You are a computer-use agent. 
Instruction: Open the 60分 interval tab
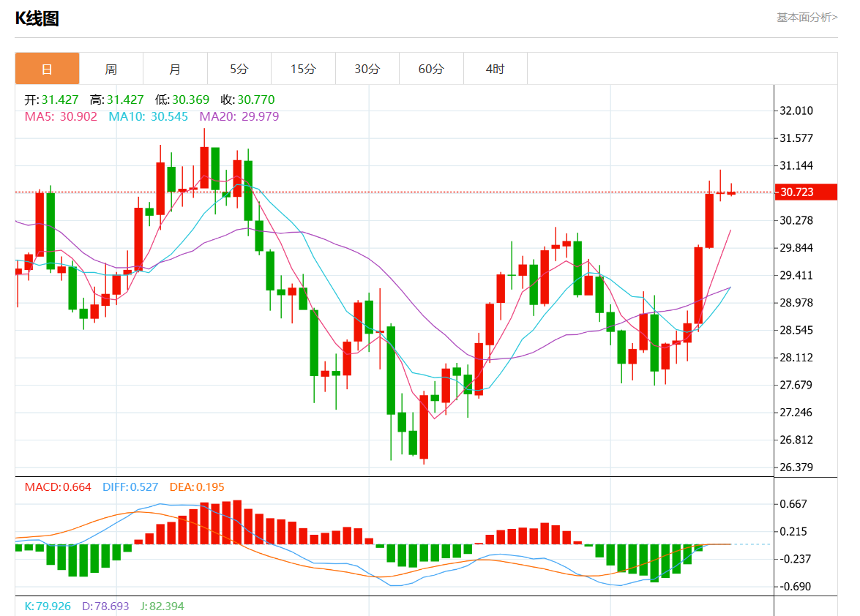431,69
